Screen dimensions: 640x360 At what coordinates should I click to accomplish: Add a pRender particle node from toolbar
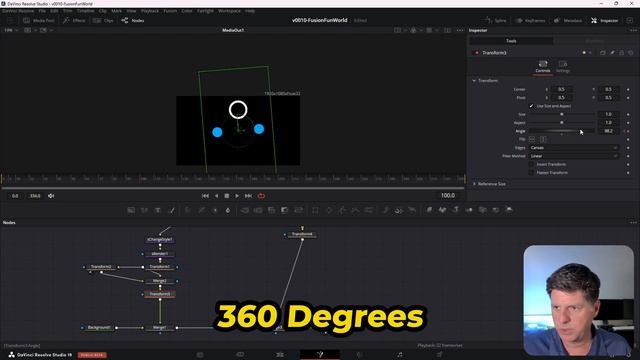412,210
